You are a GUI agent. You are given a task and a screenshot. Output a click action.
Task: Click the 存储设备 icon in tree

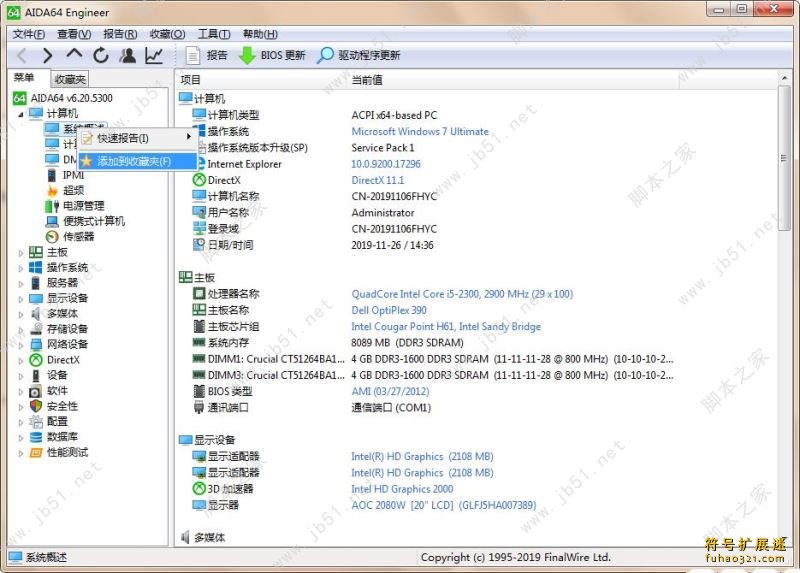tap(36, 329)
